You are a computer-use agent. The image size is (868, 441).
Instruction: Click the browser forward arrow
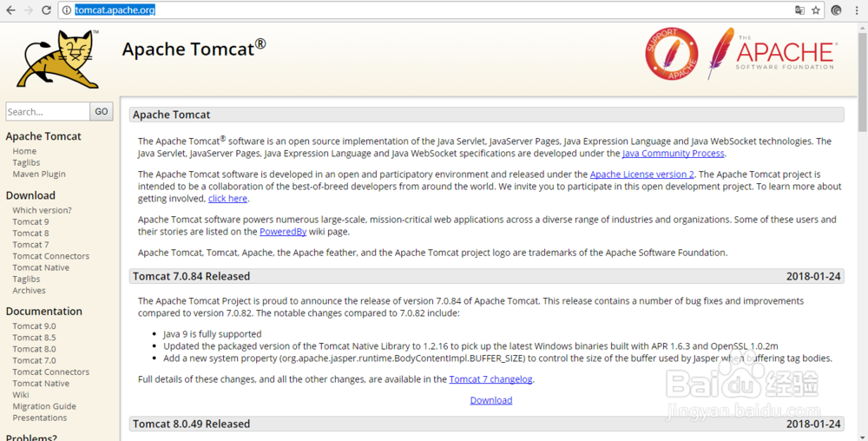coord(29,10)
